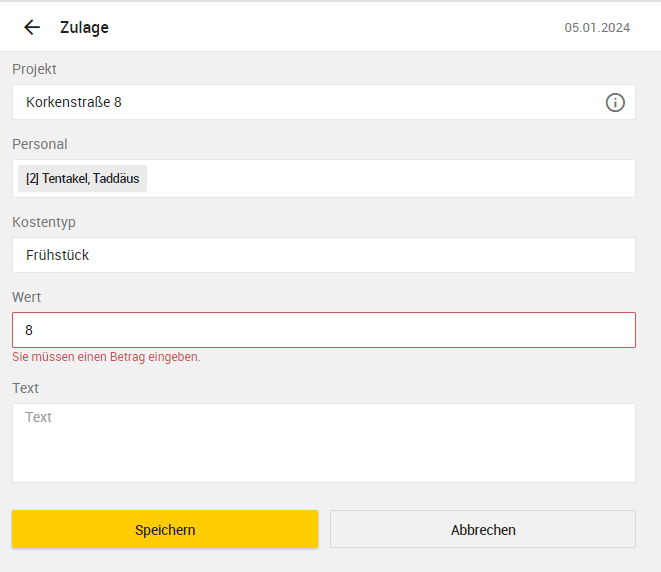Go back using the left arrow icon
Screen dimensions: 661x572
[32, 27]
